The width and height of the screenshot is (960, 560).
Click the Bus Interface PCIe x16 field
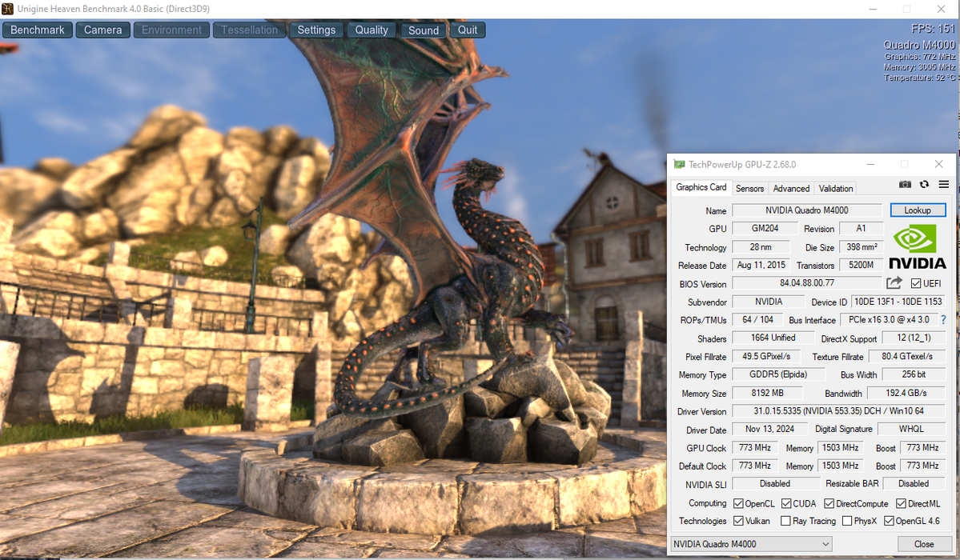coord(889,319)
